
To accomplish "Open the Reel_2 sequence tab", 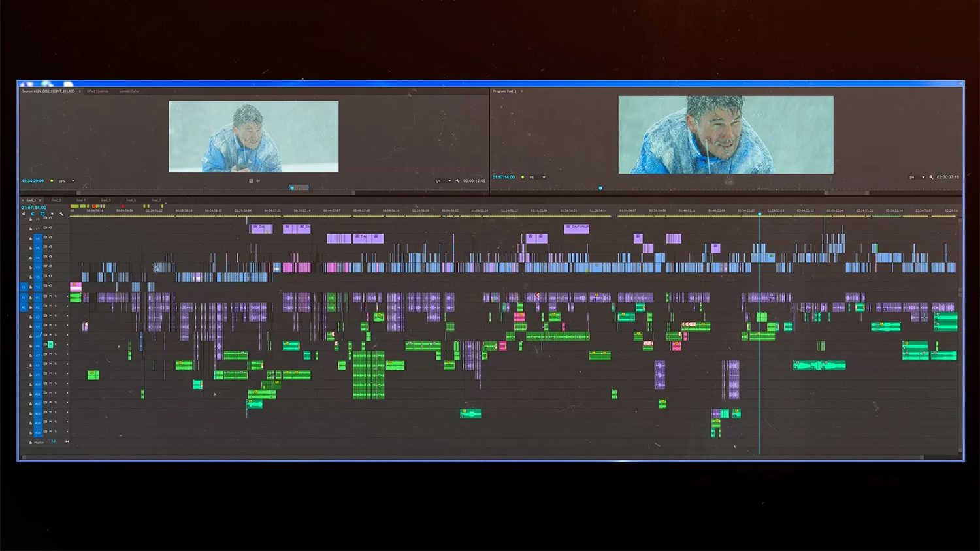I will click(56, 200).
